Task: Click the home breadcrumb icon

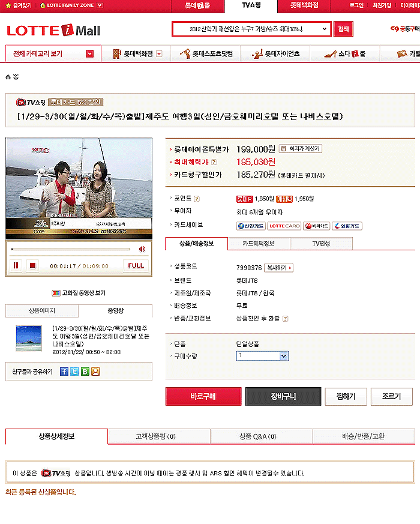Action: (8, 77)
